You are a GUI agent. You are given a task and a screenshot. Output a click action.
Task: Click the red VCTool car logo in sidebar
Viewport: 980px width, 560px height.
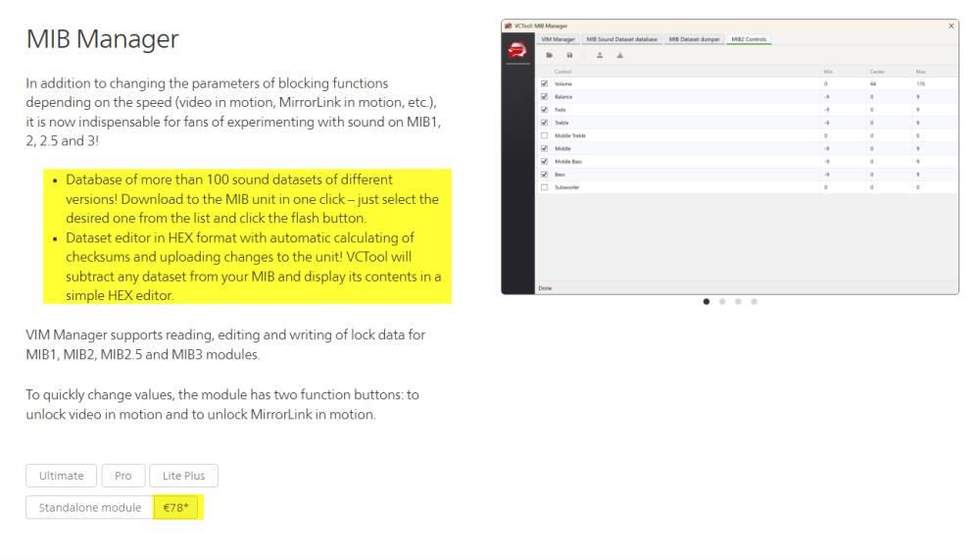517,50
